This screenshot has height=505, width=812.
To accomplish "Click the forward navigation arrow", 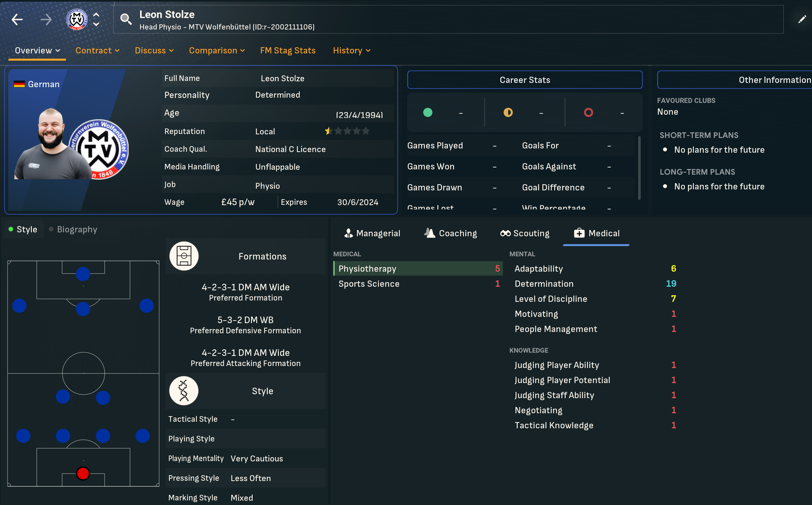I will pos(46,20).
